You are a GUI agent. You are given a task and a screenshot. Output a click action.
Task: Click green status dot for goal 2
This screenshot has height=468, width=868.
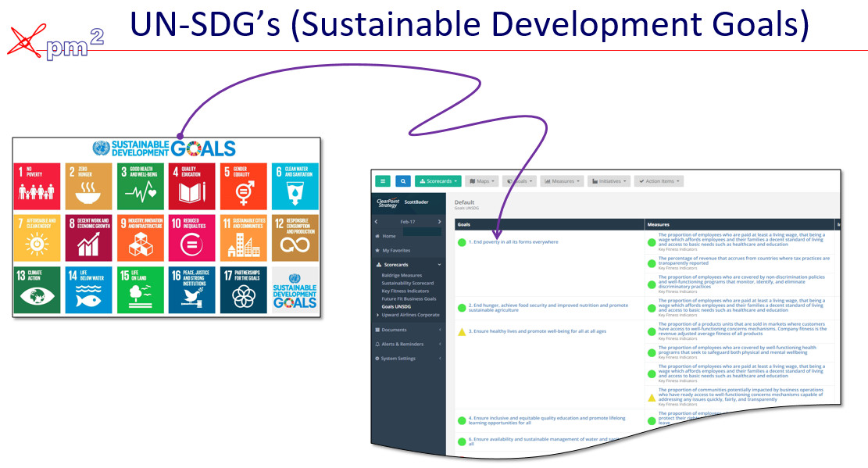(x=462, y=308)
